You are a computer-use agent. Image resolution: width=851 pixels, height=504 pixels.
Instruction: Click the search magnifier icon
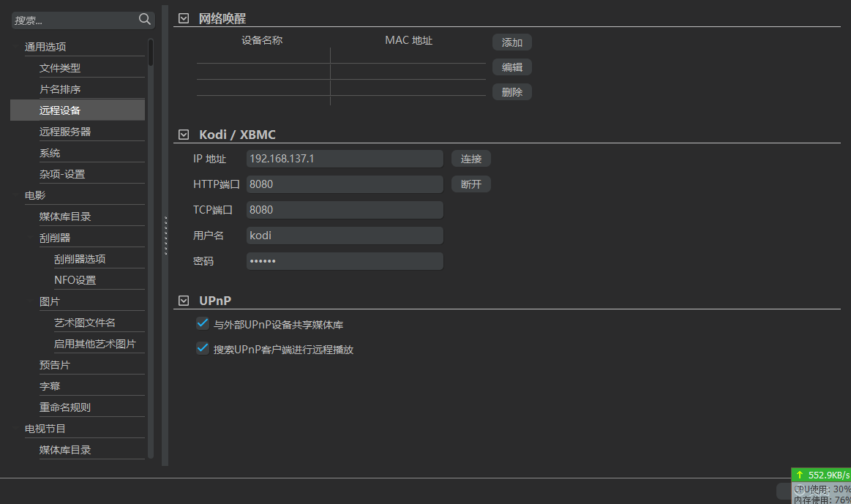point(145,20)
